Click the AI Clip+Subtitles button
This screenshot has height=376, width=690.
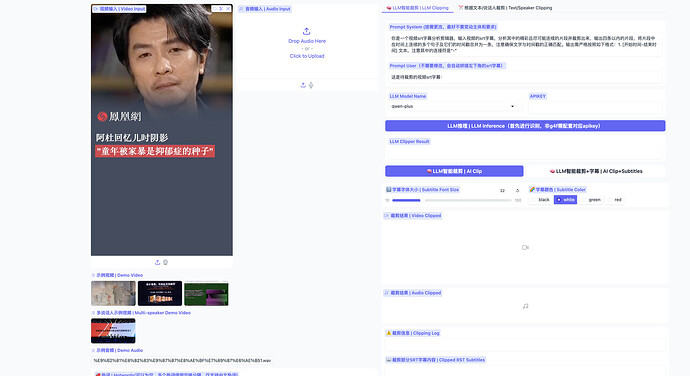click(x=596, y=171)
